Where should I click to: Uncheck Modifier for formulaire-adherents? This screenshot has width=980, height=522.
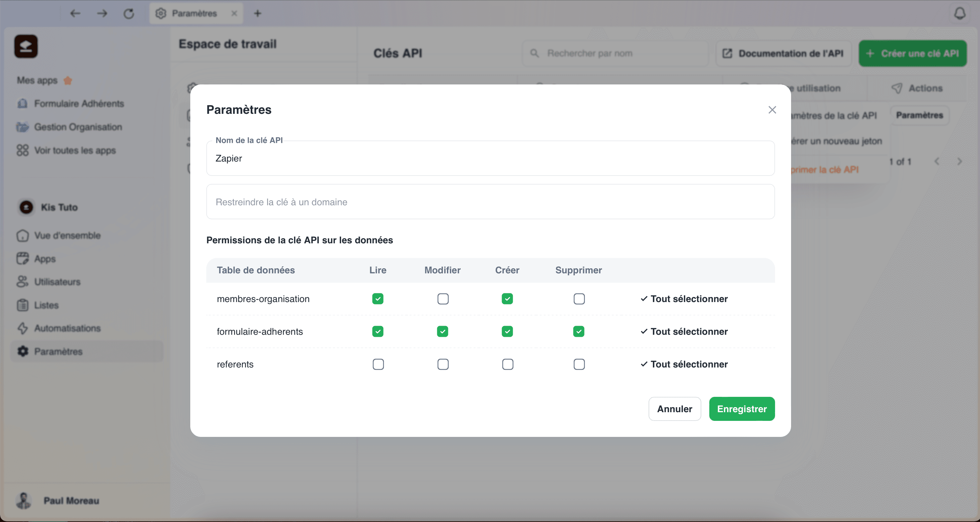point(443,331)
